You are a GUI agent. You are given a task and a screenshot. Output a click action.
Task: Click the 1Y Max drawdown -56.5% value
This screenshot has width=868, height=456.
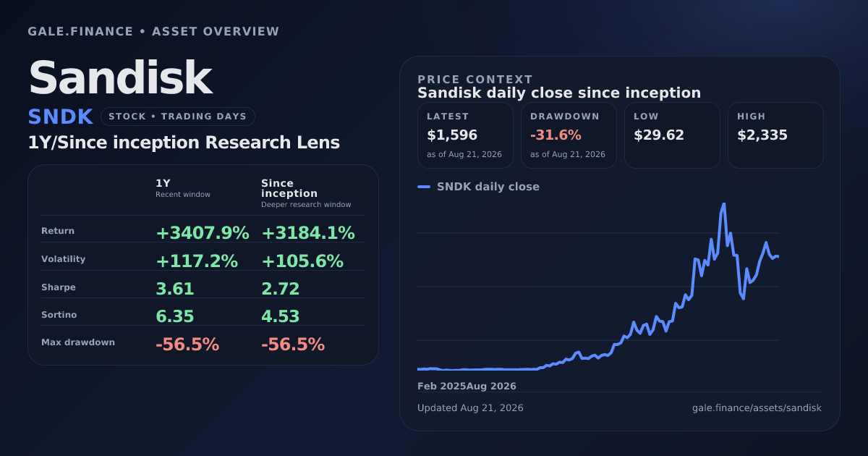(x=187, y=345)
